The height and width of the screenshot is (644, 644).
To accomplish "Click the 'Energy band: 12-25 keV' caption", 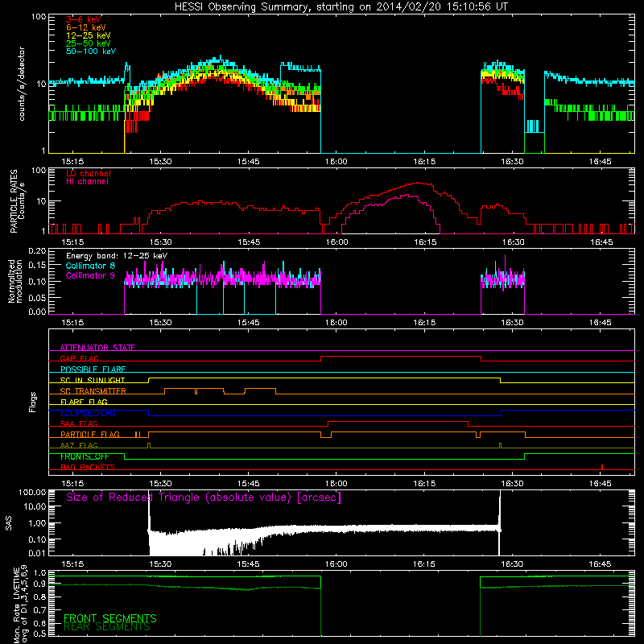I will [x=117, y=256].
